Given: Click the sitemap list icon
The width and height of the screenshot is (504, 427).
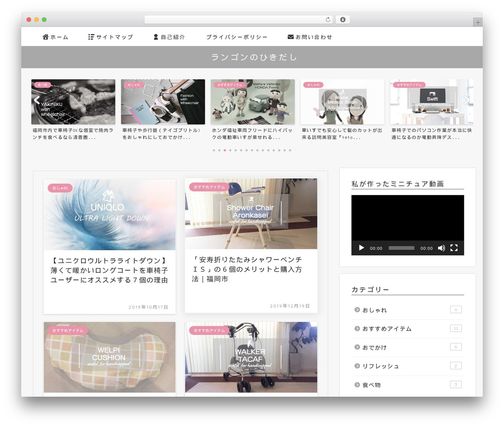Looking at the screenshot, I should 91,37.
